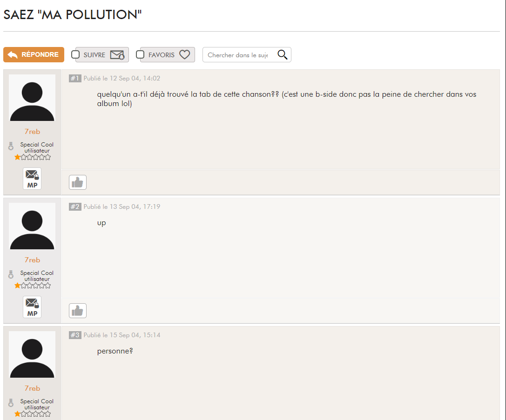Tick the SUIVRE checkbox

tap(75, 54)
